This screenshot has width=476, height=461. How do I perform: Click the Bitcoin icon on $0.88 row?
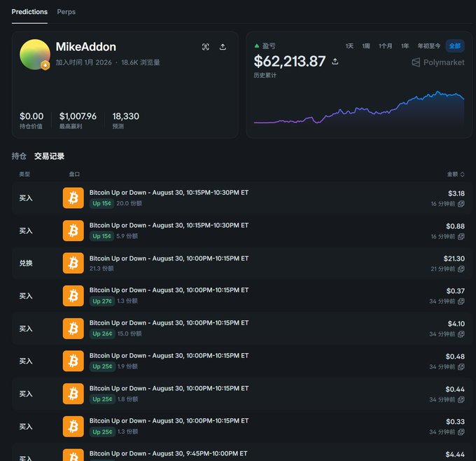pyautogui.click(x=73, y=230)
